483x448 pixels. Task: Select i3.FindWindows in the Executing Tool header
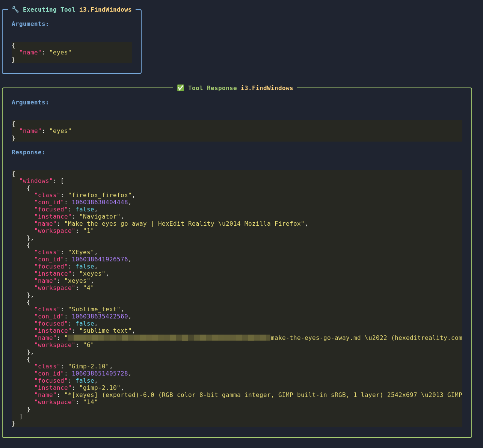click(105, 9)
